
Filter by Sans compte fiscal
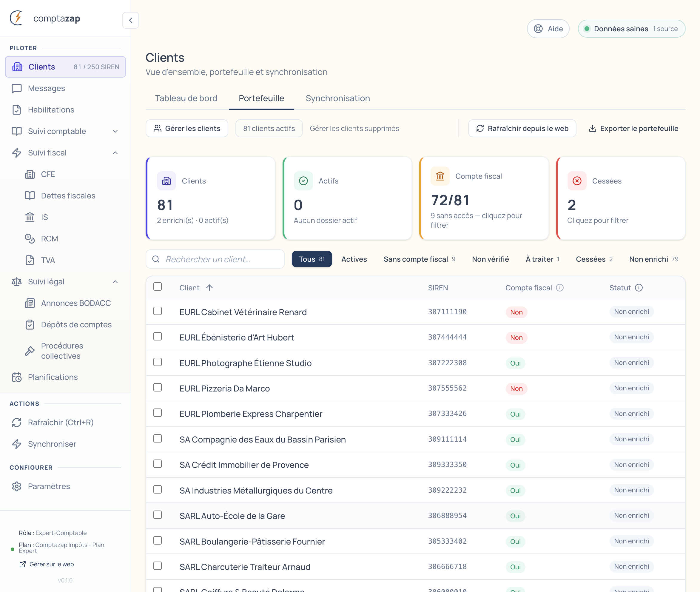tap(419, 259)
